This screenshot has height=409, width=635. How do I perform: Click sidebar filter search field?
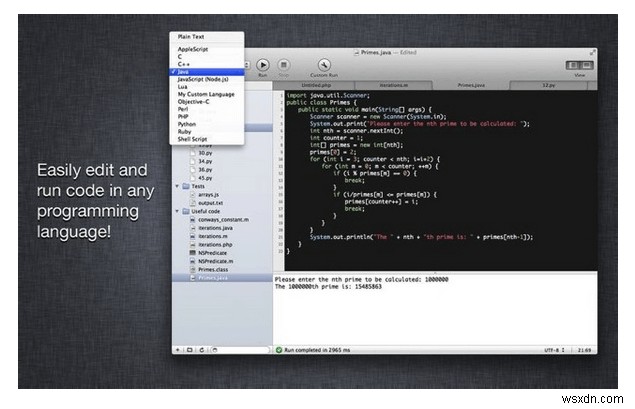240,350
